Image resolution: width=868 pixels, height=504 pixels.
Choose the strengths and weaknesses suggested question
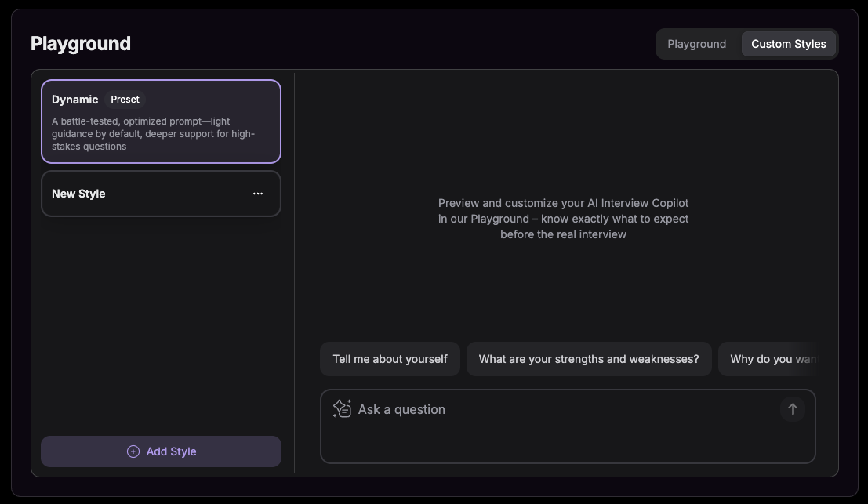[x=588, y=359]
